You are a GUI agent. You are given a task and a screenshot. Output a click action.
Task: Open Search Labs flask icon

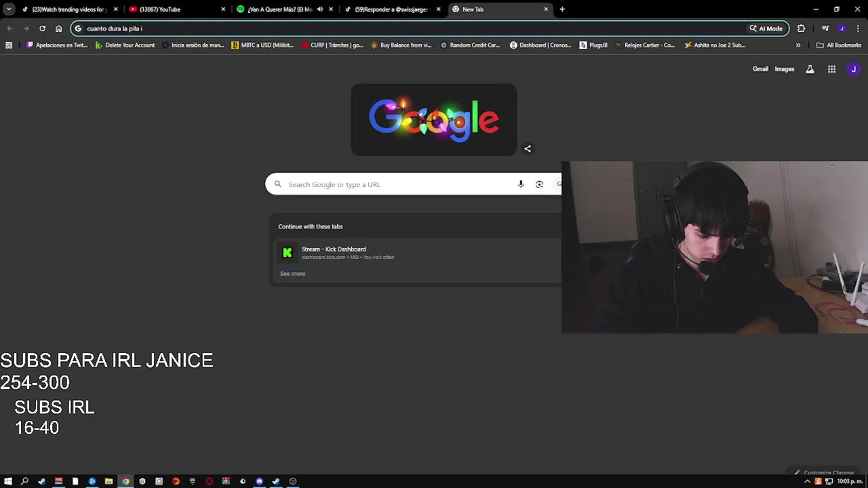[x=810, y=69]
